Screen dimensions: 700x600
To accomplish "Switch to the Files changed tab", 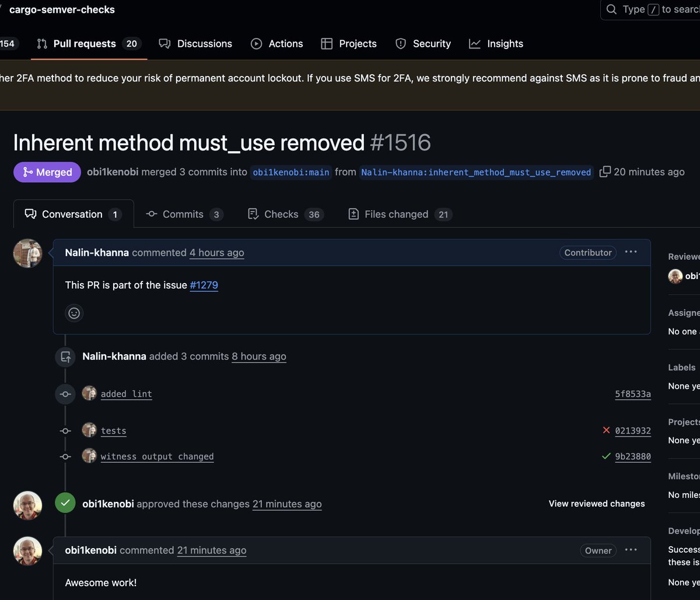I will coord(400,214).
